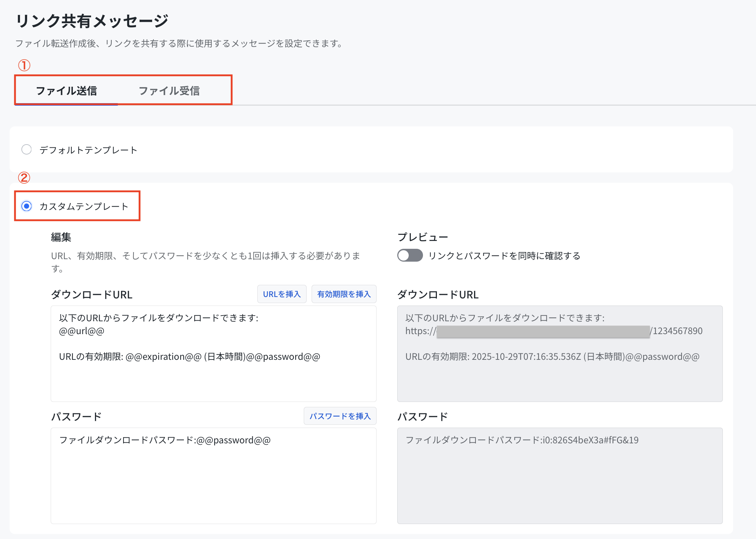
Task: Click the プレビュー section heading
Action: point(423,237)
